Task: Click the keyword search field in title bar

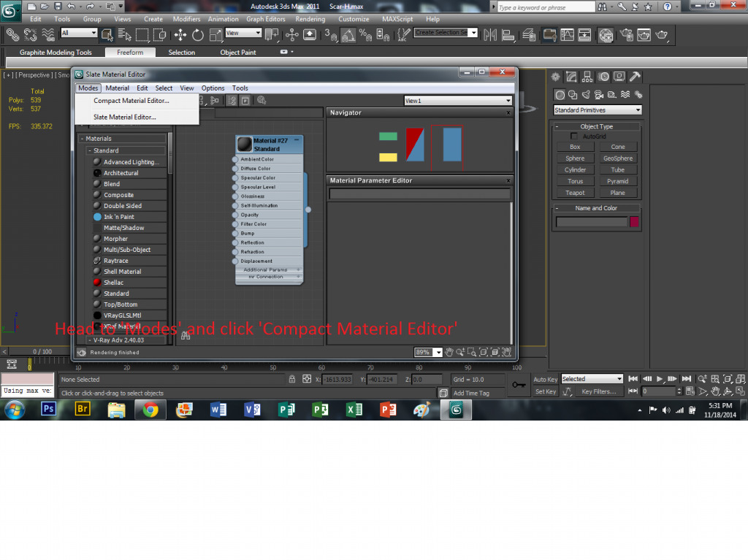Action: click(x=546, y=7)
